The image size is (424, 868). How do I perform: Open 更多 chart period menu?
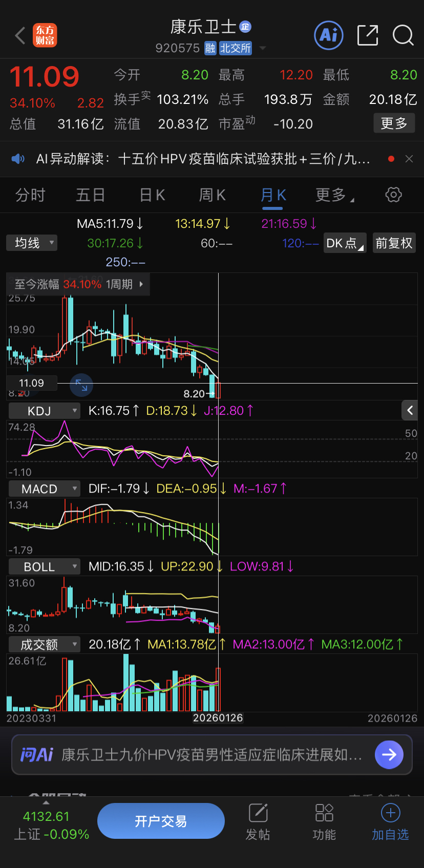tap(334, 195)
